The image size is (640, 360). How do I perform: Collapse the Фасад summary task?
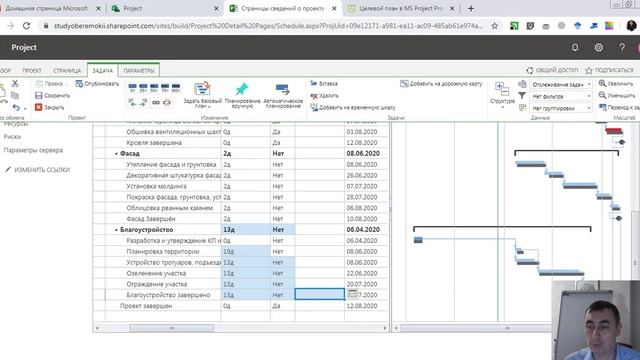tap(116, 154)
